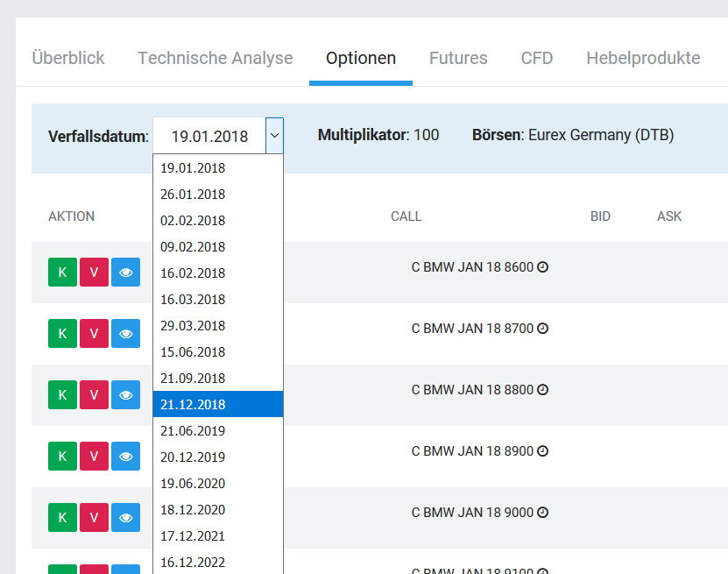This screenshot has width=728, height=574.
Task: Open call option C BMW JAN 18 8700
Action: pyautogui.click(x=472, y=329)
